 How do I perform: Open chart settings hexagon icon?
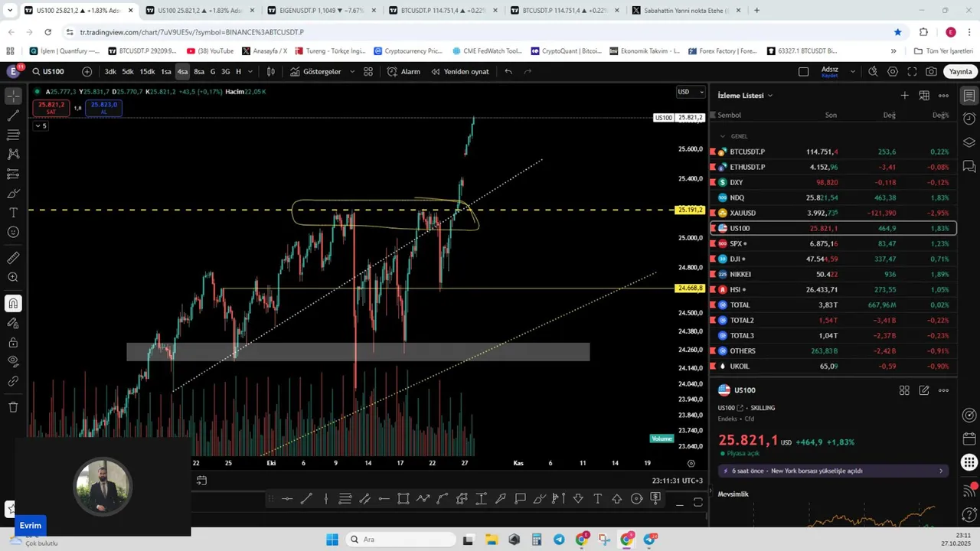click(x=893, y=71)
